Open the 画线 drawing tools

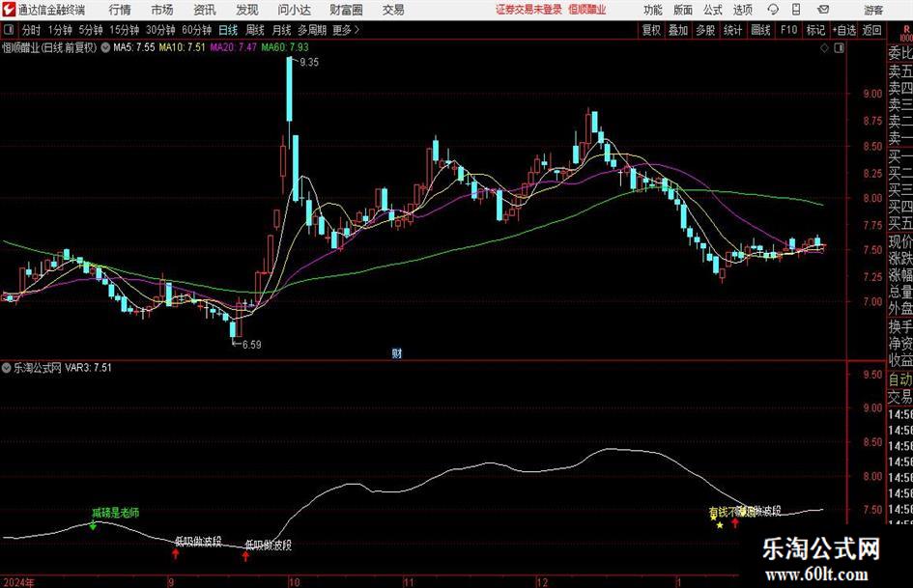[760, 30]
